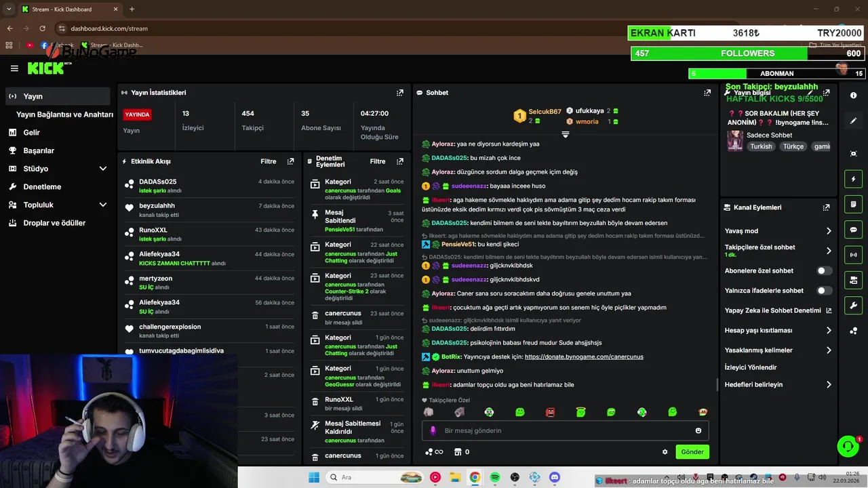The width and height of the screenshot is (868, 488).
Task: Collapse the chat leaderboard arrow
Action: [x=565, y=135]
